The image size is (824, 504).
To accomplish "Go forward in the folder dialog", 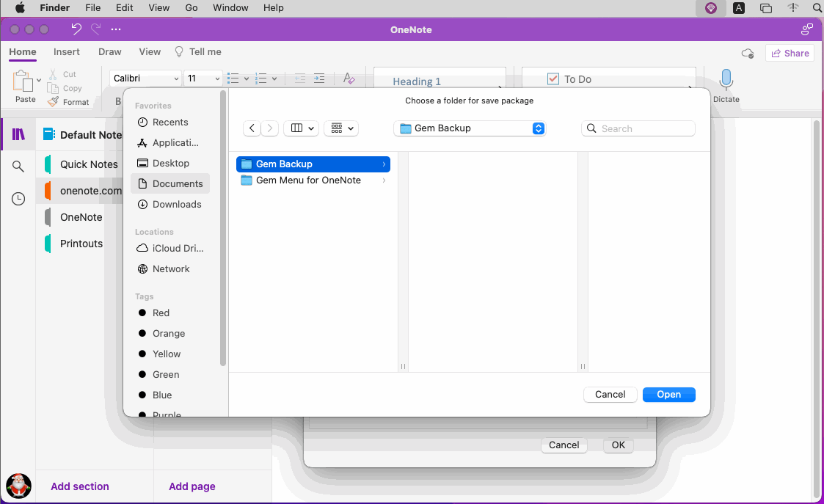I will 269,128.
